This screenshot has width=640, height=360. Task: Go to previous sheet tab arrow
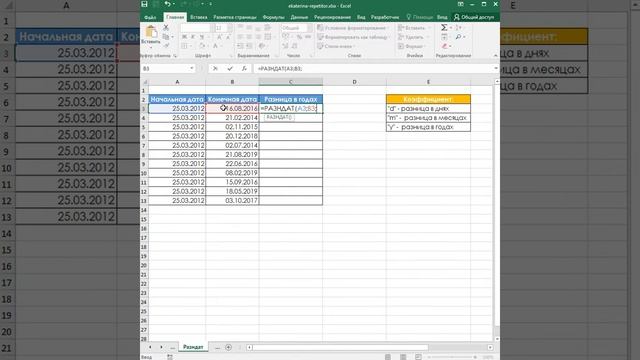150,347
